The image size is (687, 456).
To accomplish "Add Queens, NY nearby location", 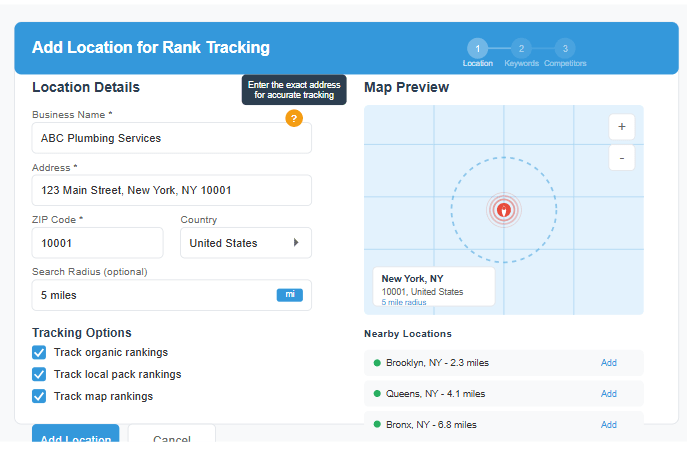I will point(608,394).
